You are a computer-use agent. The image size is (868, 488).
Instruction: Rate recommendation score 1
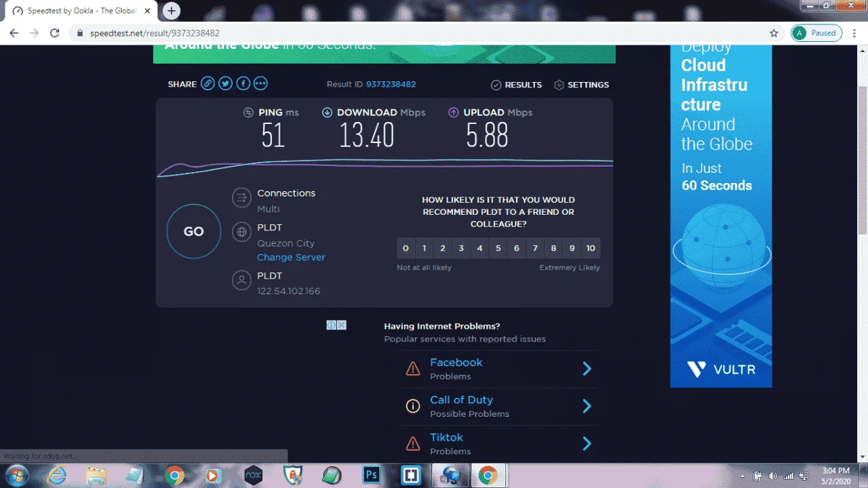click(x=425, y=248)
